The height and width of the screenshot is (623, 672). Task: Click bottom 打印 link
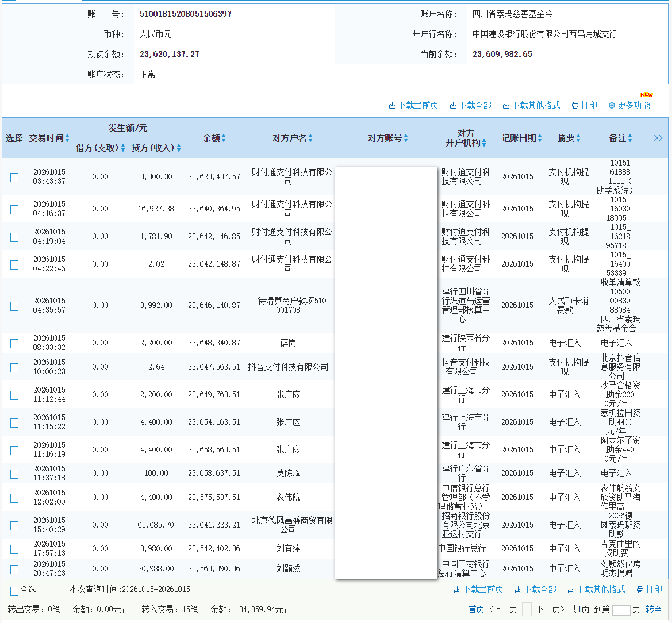[650, 590]
